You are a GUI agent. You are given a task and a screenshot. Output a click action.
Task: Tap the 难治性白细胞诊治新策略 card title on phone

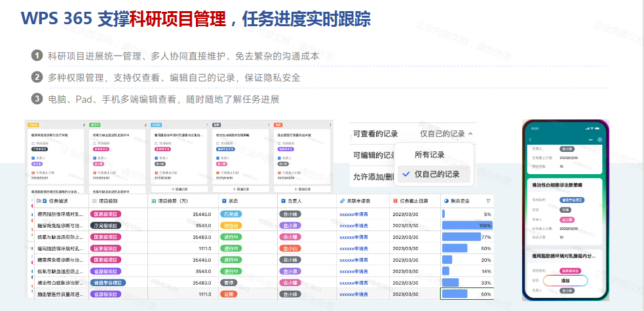[x=557, y=185]
